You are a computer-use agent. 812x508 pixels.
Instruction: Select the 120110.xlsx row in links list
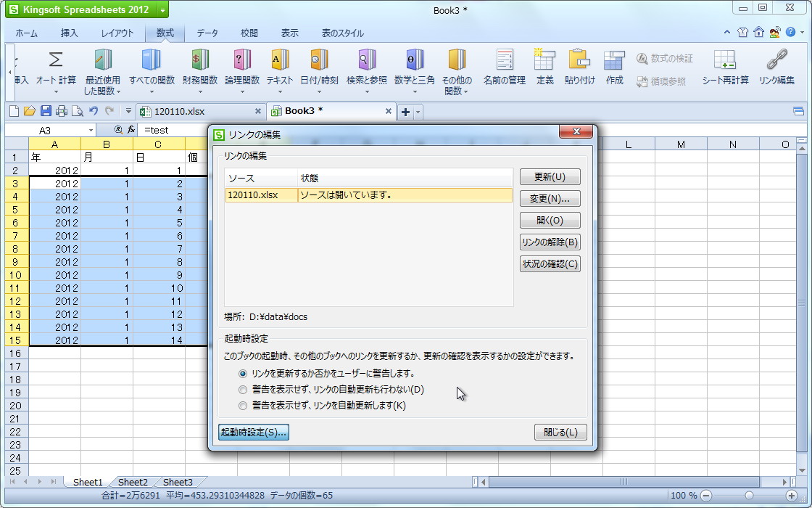[x=369, y=195]
